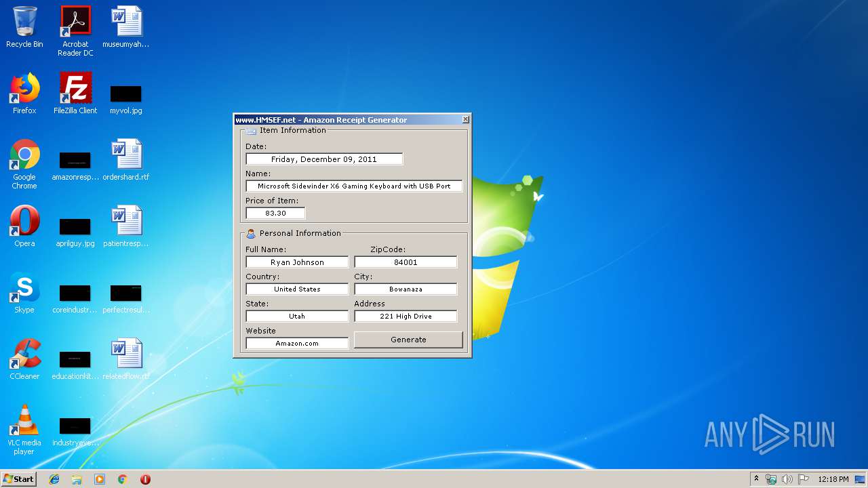Launch Internet Explorer from the taskbar
868x488 pixels.
(x=54, y=479)
